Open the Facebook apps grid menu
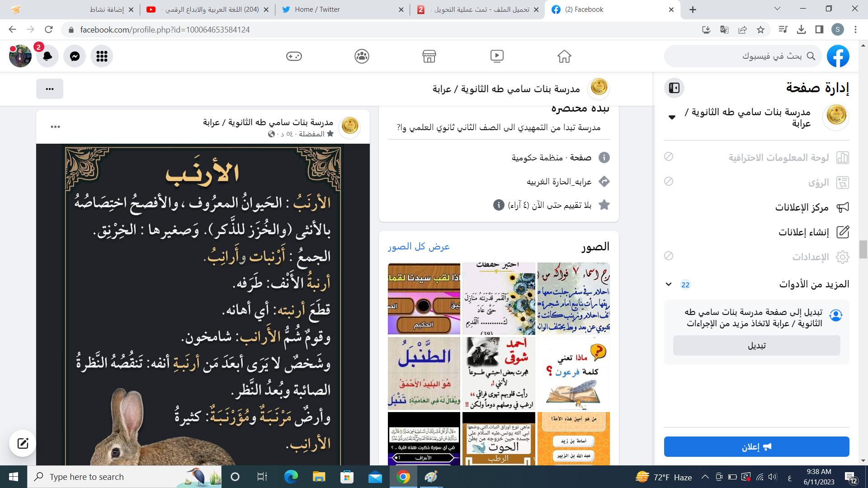Screen dimensions: 868x488 pyautogui.click(x=102, y=56)
